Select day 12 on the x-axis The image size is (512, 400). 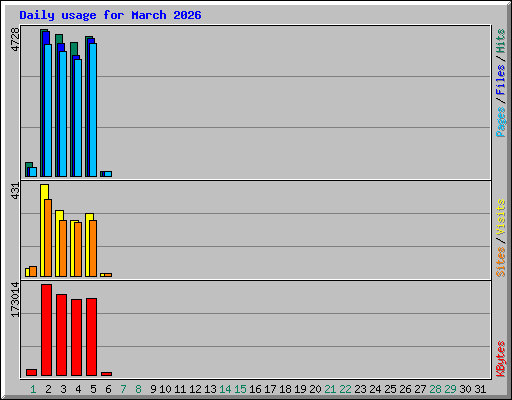pyautogui.click(x=195, y=389)
